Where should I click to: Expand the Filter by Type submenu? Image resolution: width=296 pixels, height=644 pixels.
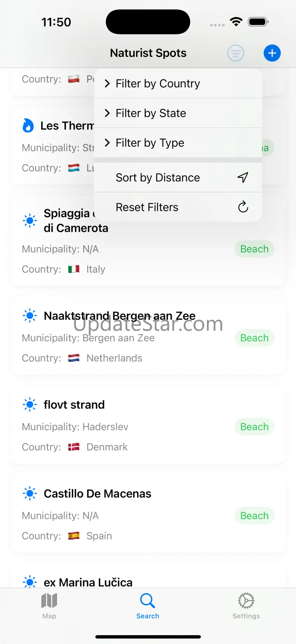coord(150,143)
